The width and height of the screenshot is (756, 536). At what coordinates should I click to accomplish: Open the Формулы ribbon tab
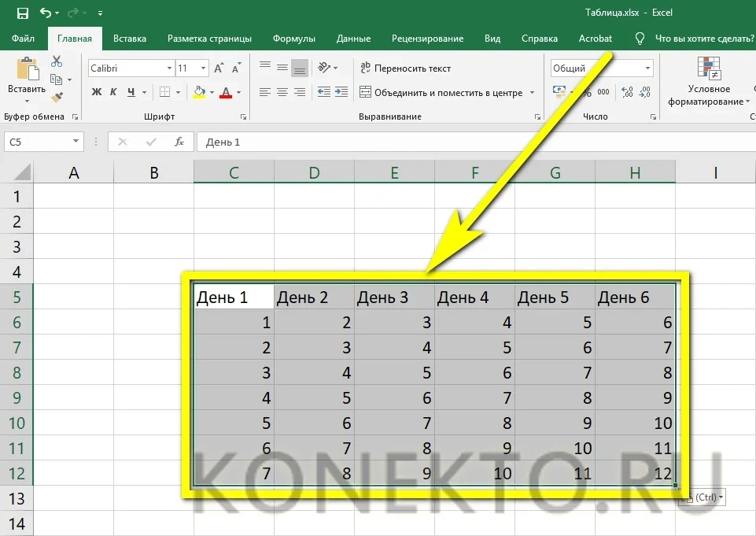(x=293, y=38)
